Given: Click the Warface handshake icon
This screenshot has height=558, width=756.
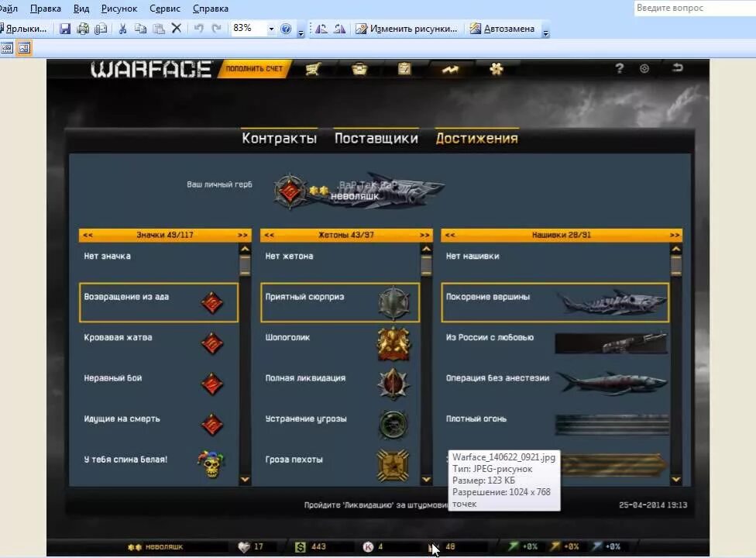Looking at the screenshot, I should click(450, 70).
